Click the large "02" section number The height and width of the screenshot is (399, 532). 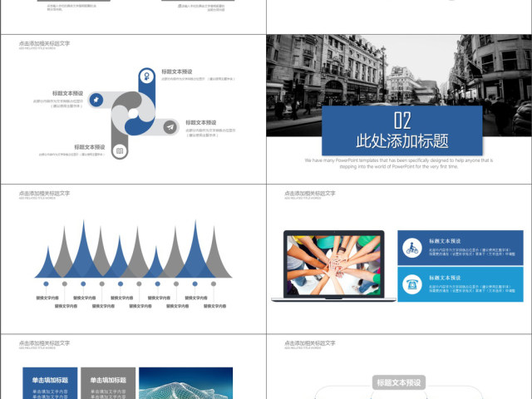402,121
